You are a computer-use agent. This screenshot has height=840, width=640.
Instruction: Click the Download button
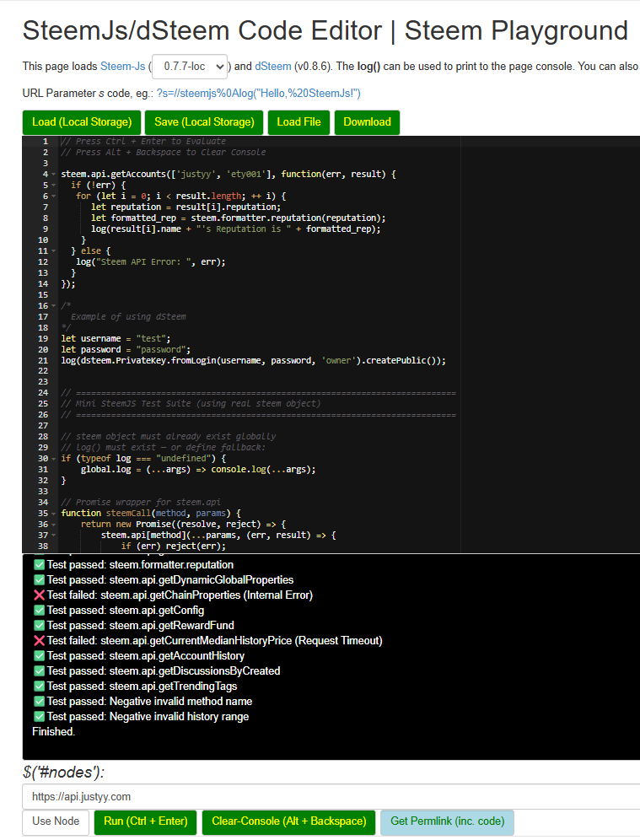368,122
